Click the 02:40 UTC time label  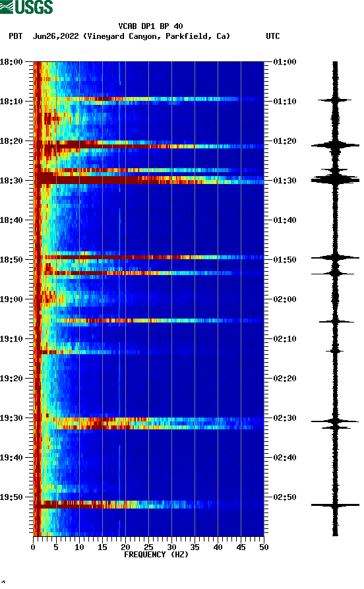285,458
